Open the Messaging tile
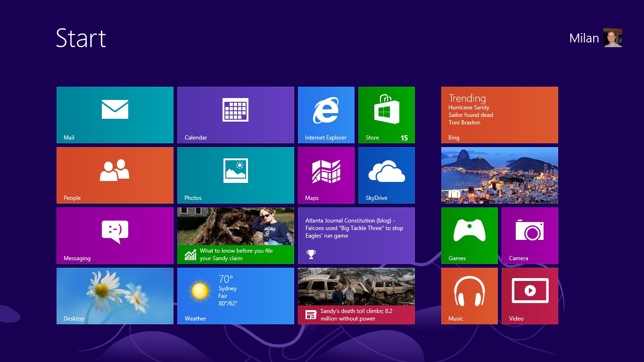Screen dimensions: 644x362 [115, 236]
